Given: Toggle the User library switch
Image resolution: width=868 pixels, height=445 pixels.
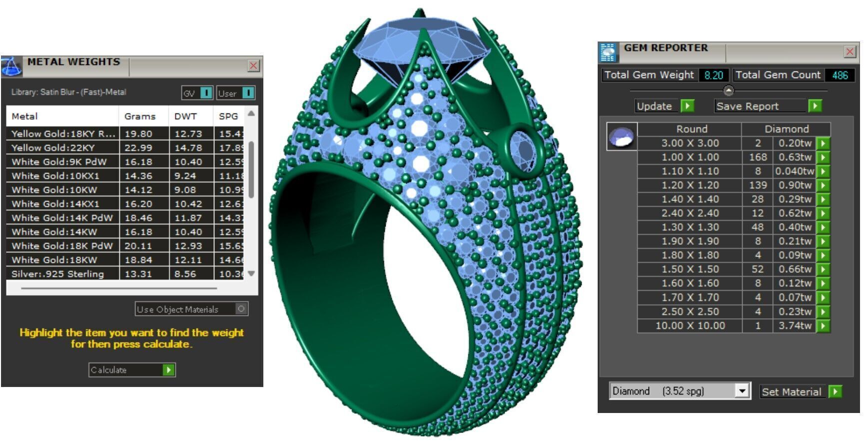Looking at the screenshot, I should click(248, 93).
